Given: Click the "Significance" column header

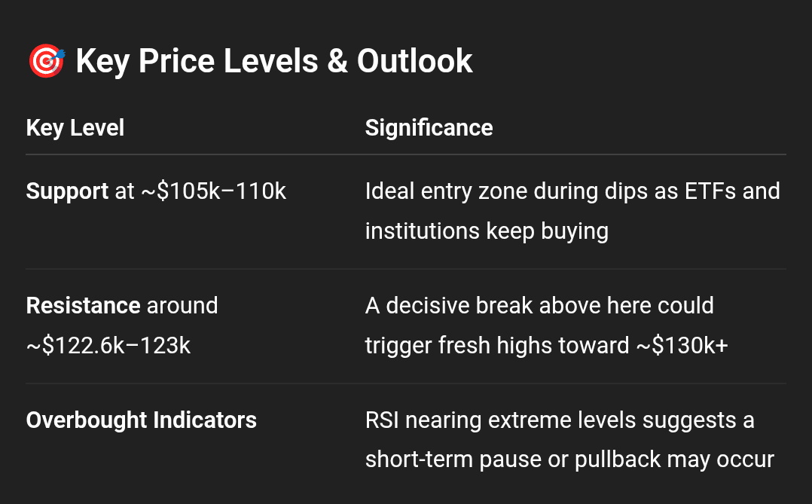Looking at the screenshot, I should [429, 128].
